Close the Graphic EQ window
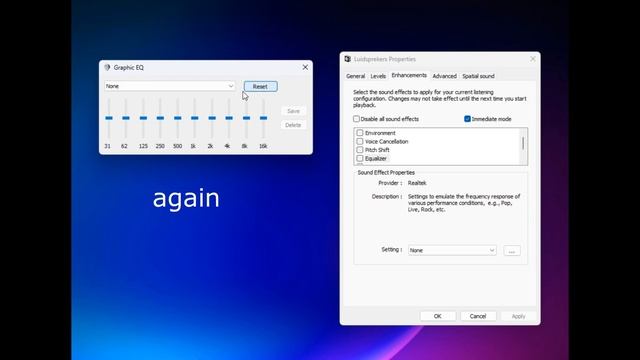The image size is (640, 360). point(305,67)
